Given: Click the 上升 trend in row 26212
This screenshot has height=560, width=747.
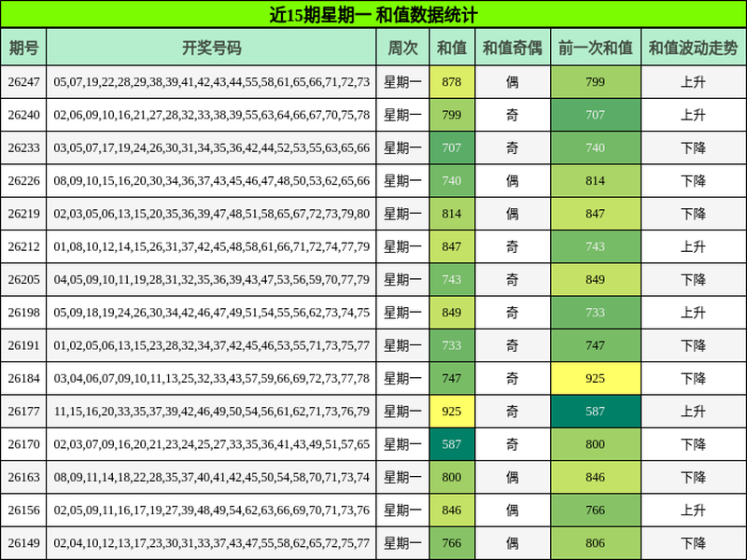Looking at the screenshot, I should coord(693,246).
